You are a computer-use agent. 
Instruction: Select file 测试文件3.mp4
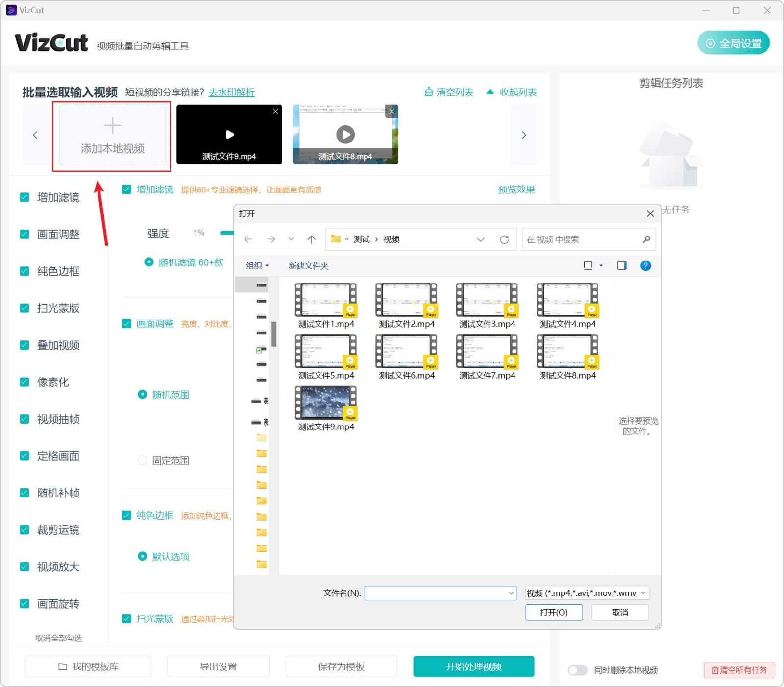(487, 306)
